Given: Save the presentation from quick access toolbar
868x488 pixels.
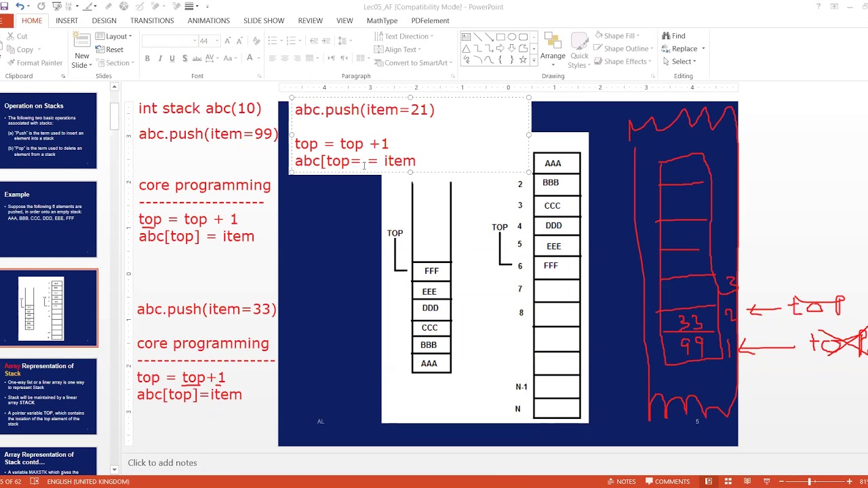Looking at the screenshot, I should (4, 6).
